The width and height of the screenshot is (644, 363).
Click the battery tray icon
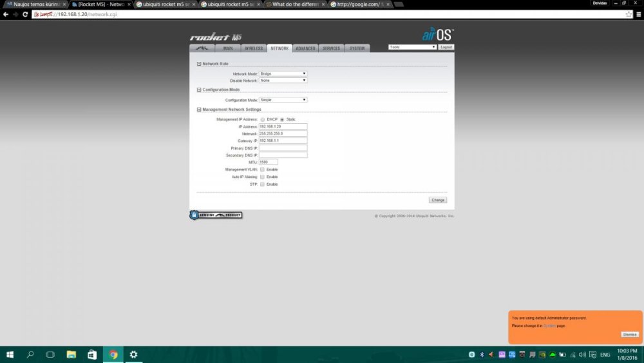pyautogui.click(x=562, y=355)
